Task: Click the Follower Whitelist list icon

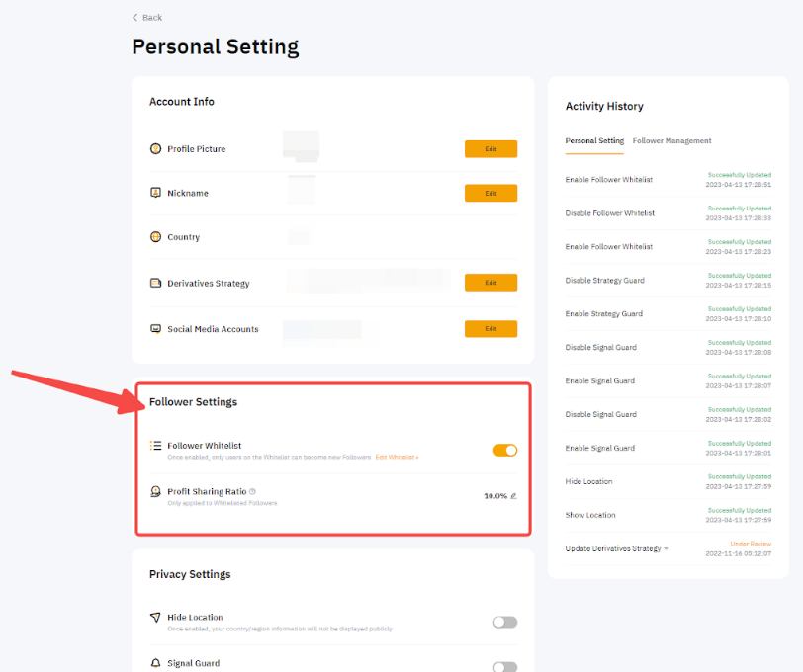Action: [155, 446]
